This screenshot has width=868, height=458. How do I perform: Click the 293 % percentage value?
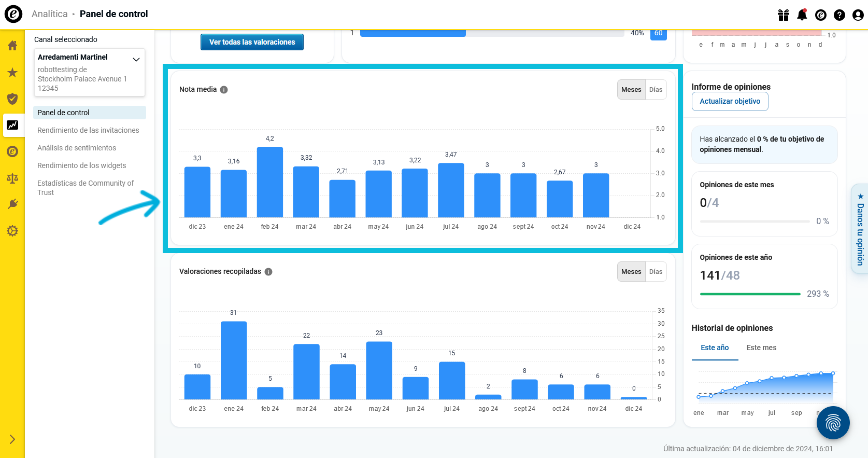(818, 294)
